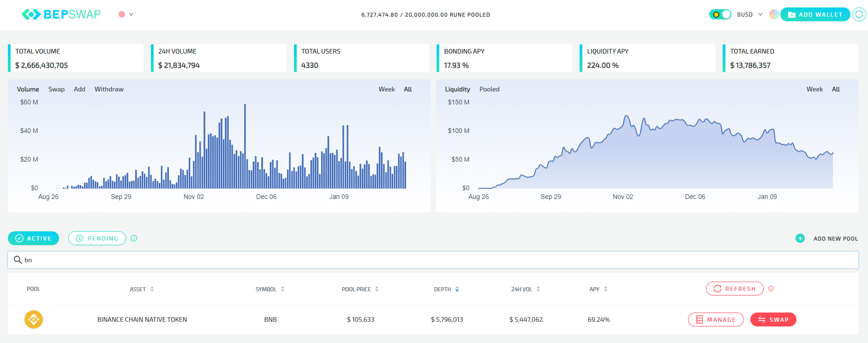Switch volume chart to Week range

[387, 89]
